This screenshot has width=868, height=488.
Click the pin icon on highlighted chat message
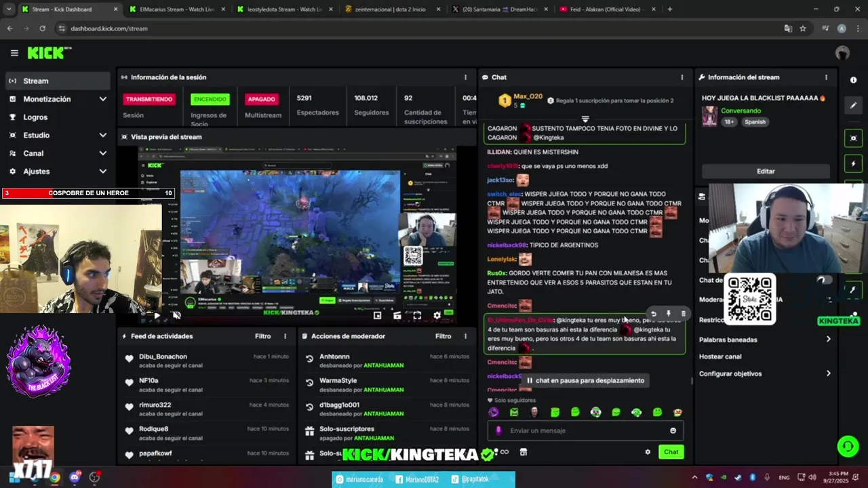pyautogui.click(x=668, y=314)
